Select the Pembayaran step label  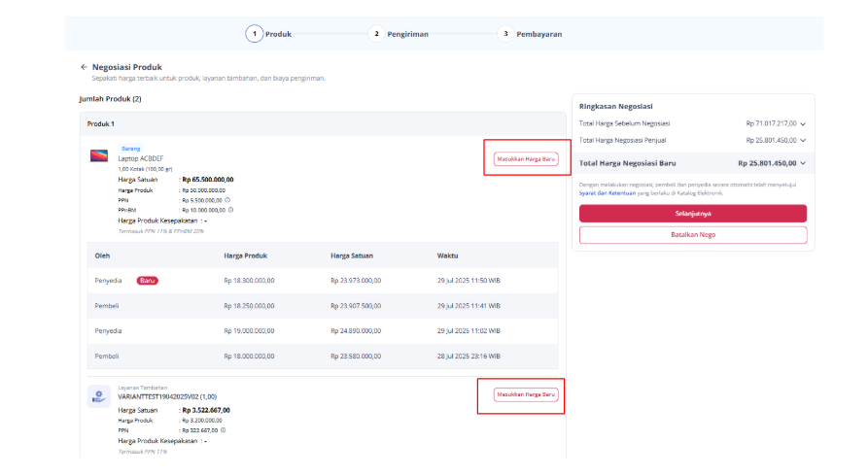pos(539,34)
